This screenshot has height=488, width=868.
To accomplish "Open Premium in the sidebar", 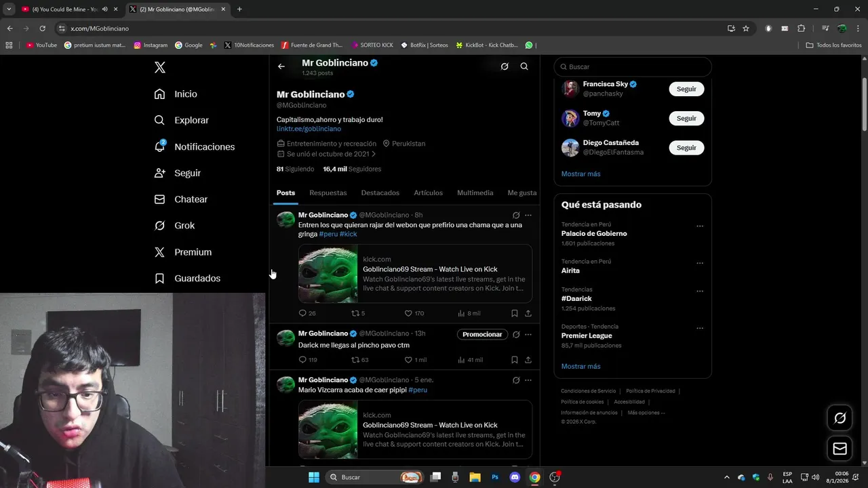I will pos(183,252).
